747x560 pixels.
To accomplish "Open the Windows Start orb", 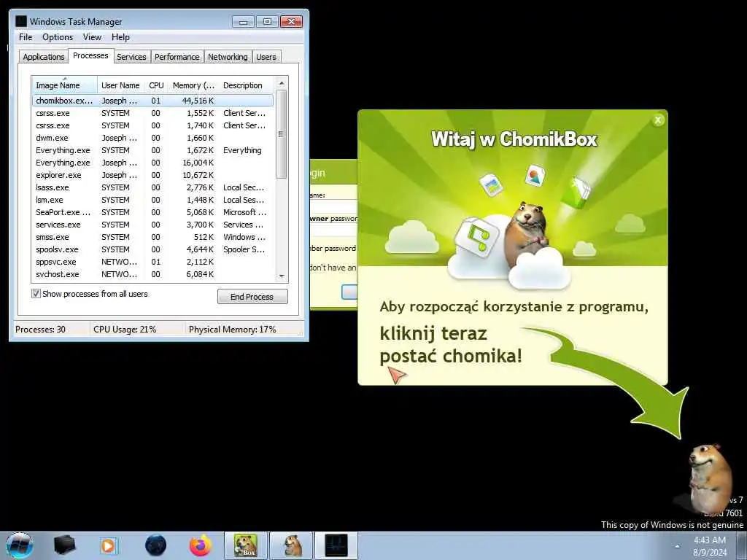I will [20, 545].
